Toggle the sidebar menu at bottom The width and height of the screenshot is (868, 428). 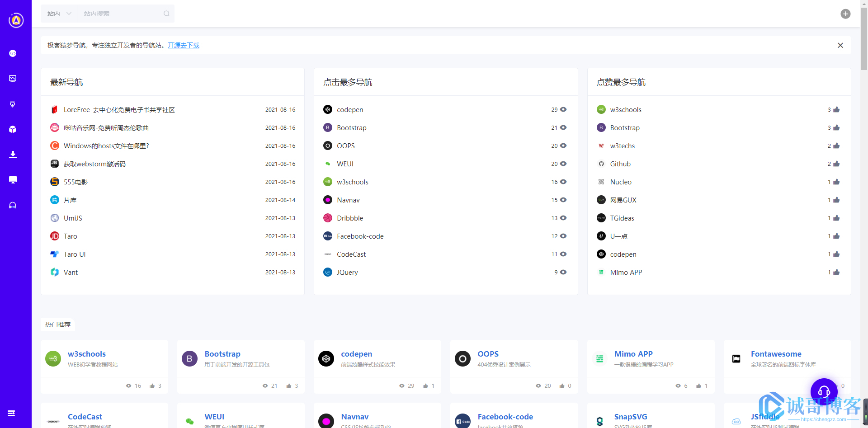click(x=12, y=413)
